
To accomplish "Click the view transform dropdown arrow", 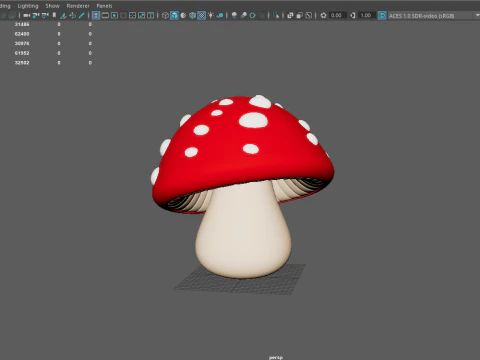I will tap(477, 15).
